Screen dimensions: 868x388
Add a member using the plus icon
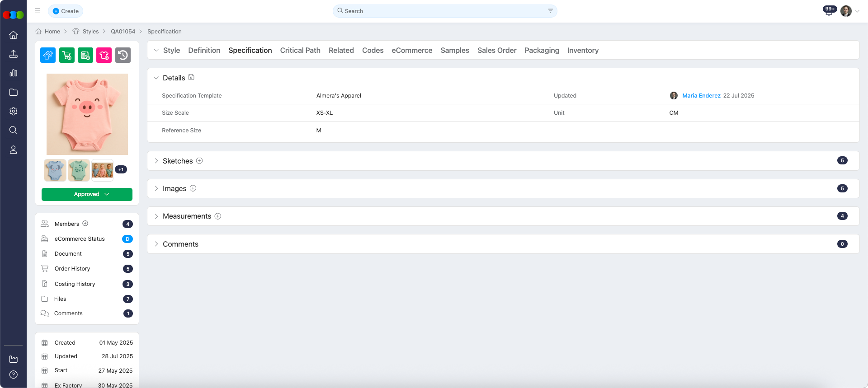click(85, 224)
